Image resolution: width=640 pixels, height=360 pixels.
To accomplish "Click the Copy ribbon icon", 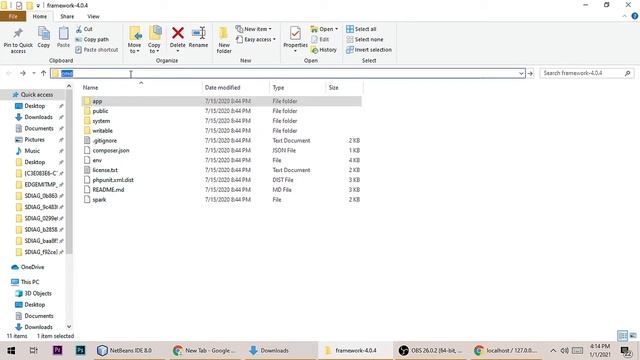I will click(44, 38).
